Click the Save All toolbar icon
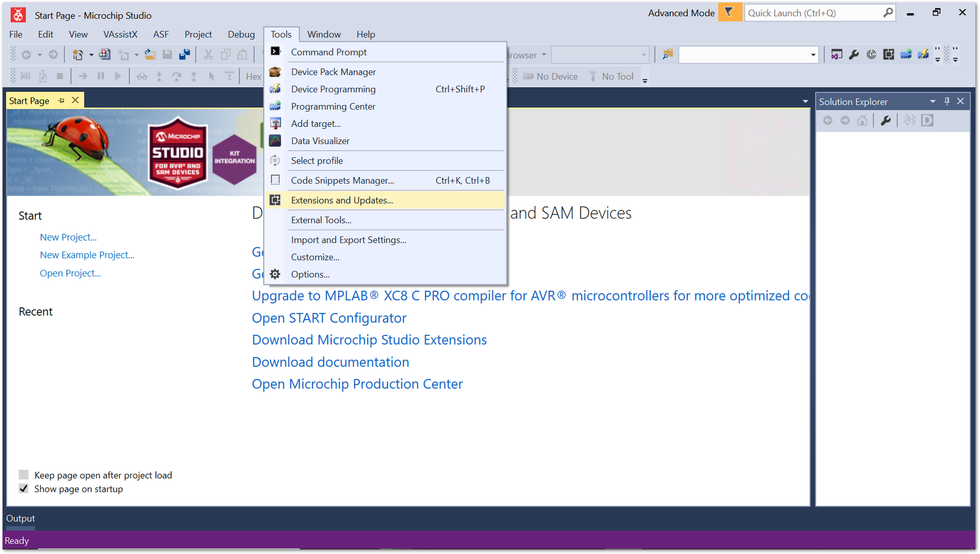 coord(185,54)
